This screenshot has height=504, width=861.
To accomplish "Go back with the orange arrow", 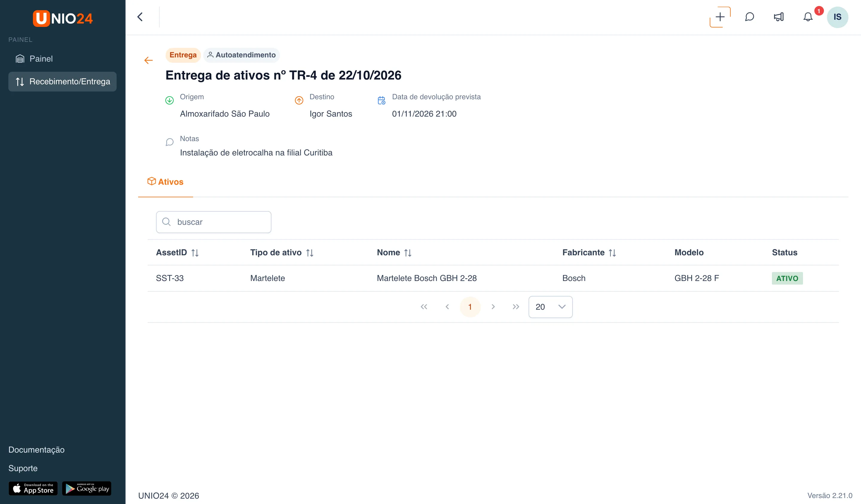I will coord(148,60).
